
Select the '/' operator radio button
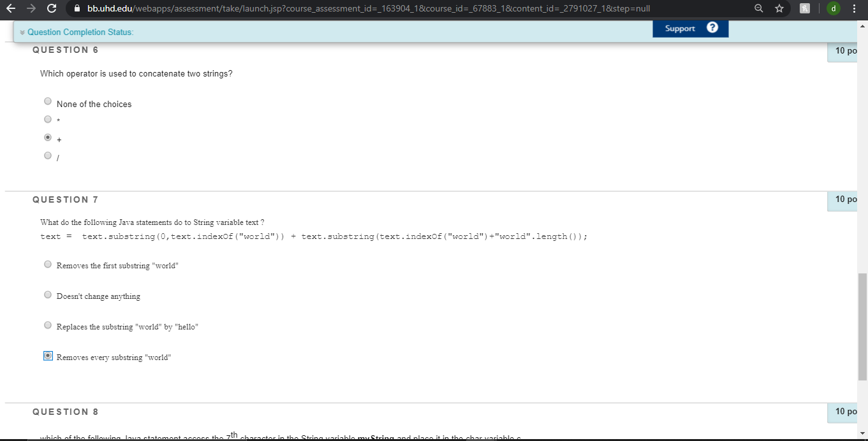point(48,155)
